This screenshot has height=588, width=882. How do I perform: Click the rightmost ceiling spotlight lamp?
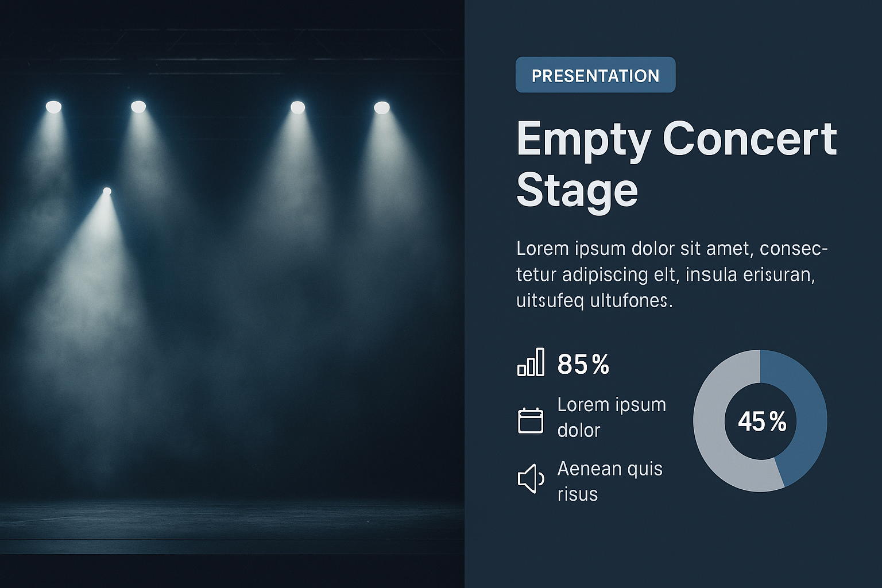click(x=382, y=107)
